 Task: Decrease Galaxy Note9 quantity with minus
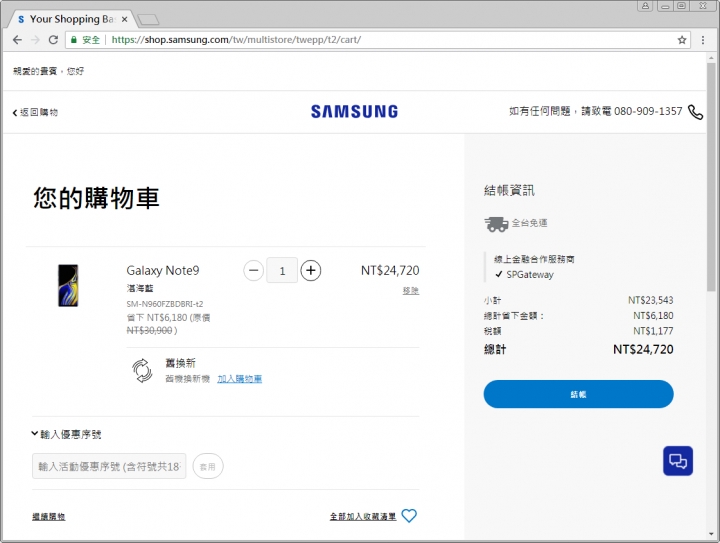[x=253, y=270]
